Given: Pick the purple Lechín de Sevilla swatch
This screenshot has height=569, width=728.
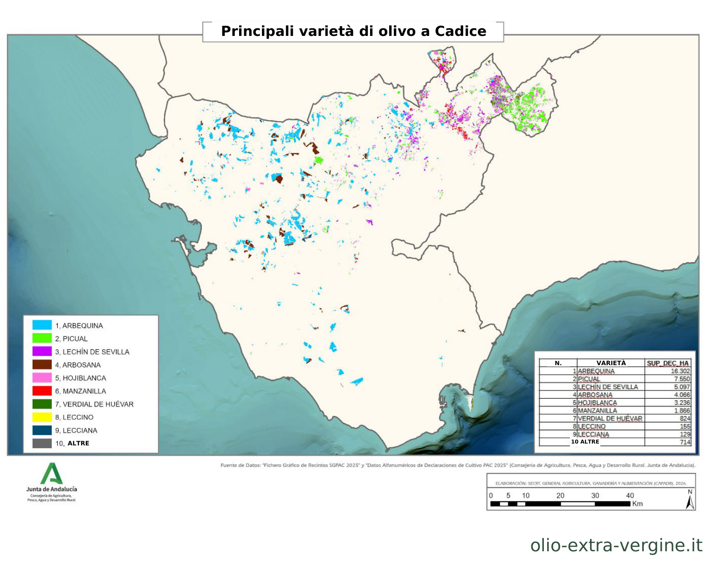Looking at the screenshot, I should click(42, 351).
